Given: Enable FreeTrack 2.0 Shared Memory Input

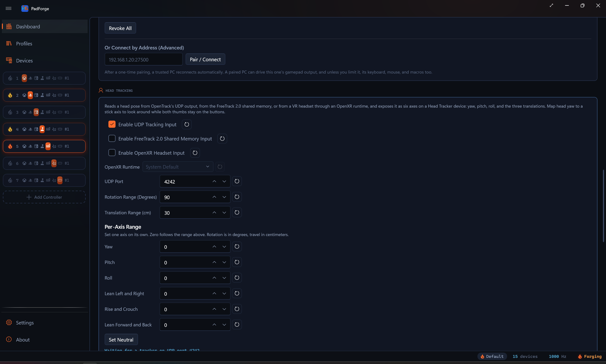Looking at the screenshot, I should tap(112, 139).
